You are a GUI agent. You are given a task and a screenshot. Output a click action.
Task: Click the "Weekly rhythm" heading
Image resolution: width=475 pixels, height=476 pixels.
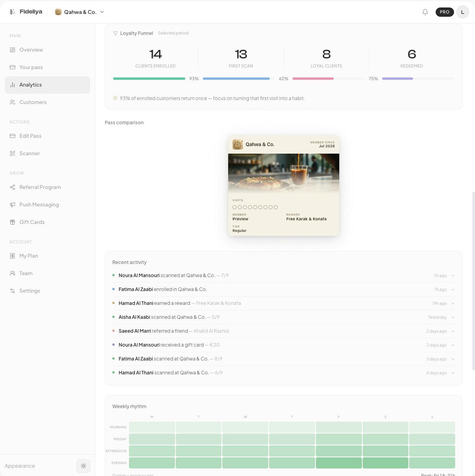click(x=129, y=407)
